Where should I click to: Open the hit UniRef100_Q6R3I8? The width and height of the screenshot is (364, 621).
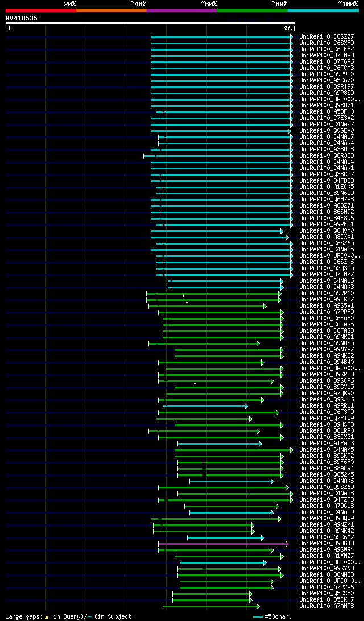327,156
